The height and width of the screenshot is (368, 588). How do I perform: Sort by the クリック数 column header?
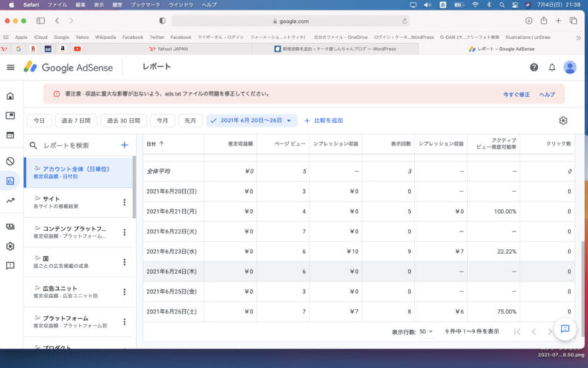[559, 144]
